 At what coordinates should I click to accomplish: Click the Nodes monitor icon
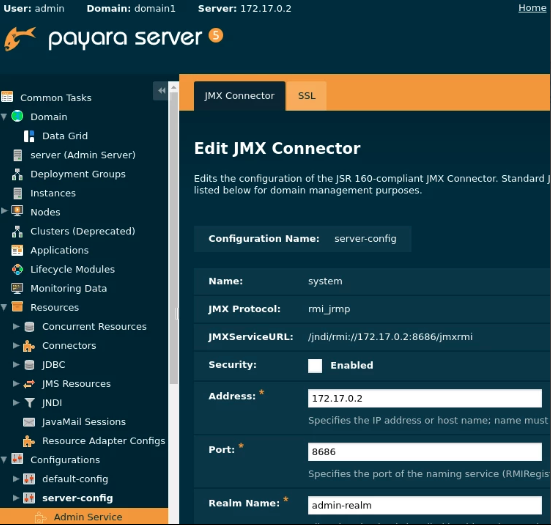click(17, 211)
